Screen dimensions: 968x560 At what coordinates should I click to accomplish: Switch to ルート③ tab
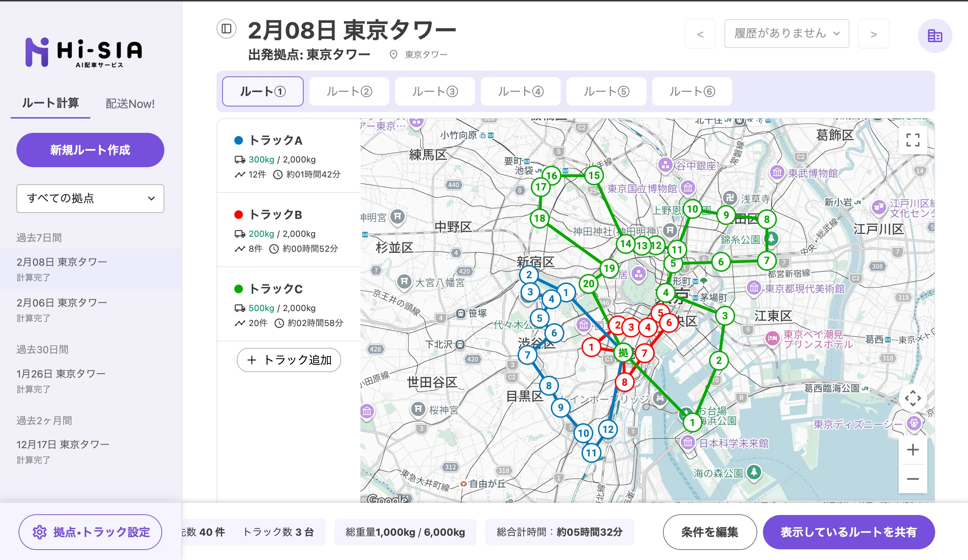coord(434,91)
